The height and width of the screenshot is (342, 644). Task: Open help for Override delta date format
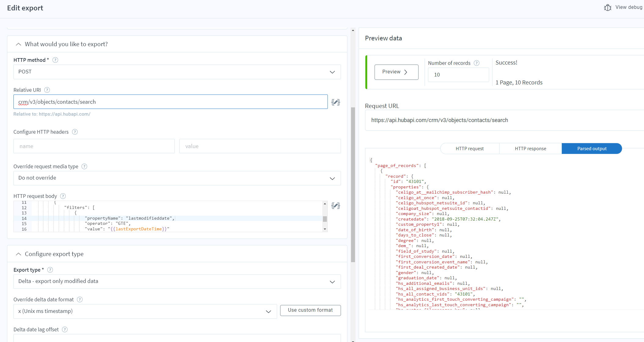(x=80, y=299)
